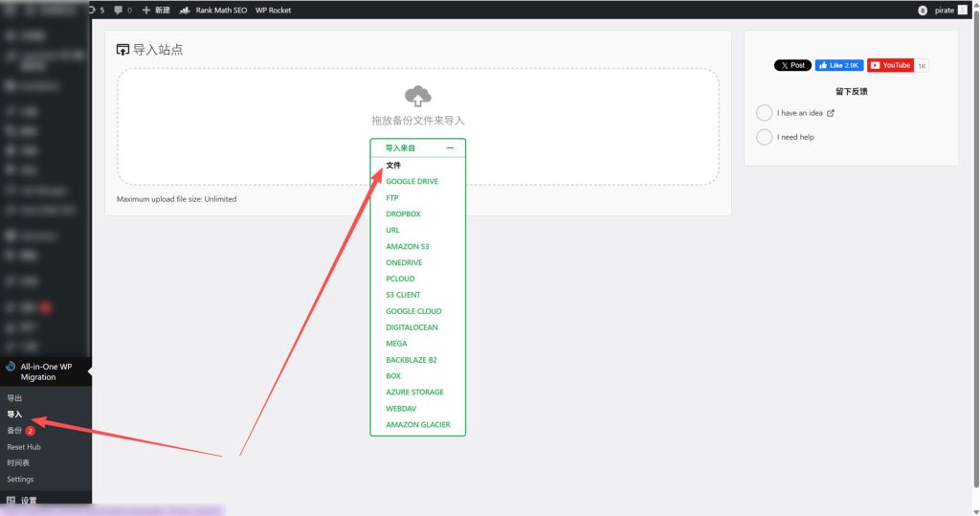Open WP Rocket in the admin bar

click(273, 11)
